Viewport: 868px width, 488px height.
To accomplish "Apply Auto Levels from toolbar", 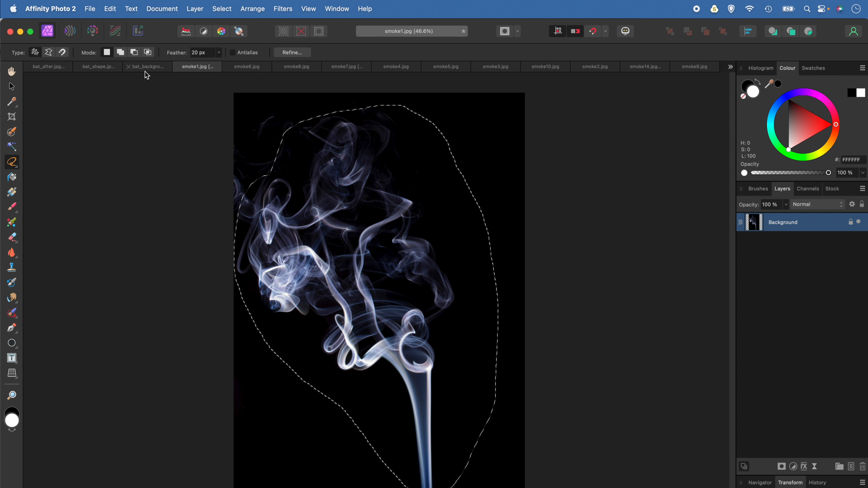I will coord(186,31).
